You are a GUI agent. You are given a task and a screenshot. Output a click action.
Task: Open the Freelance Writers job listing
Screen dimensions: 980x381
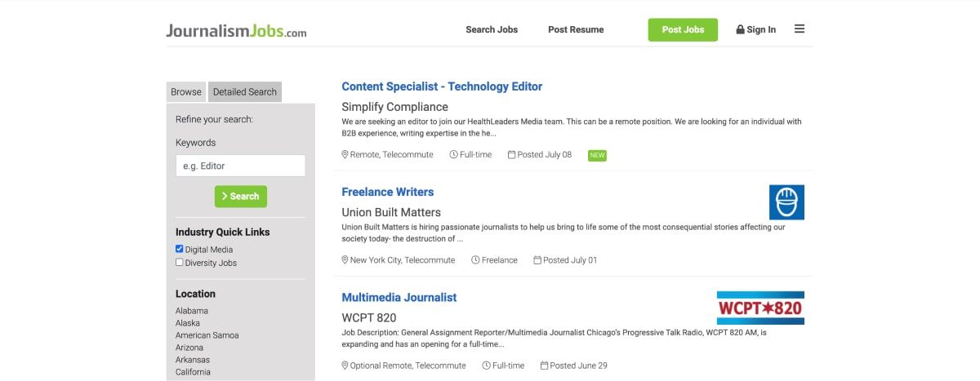(388, 192)
